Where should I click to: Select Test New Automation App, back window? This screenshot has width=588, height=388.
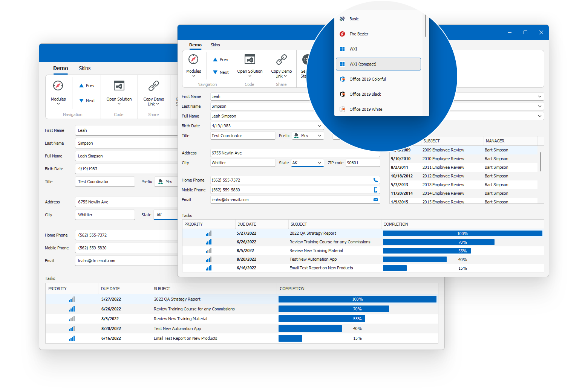178,328
